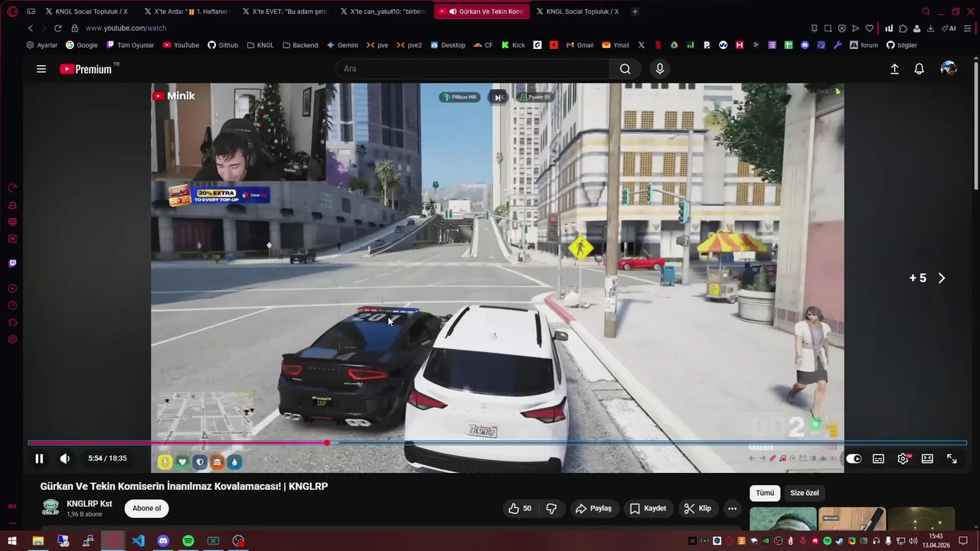Reload the current page
Screen dimensions: 980x551
[x=57, y=28]
